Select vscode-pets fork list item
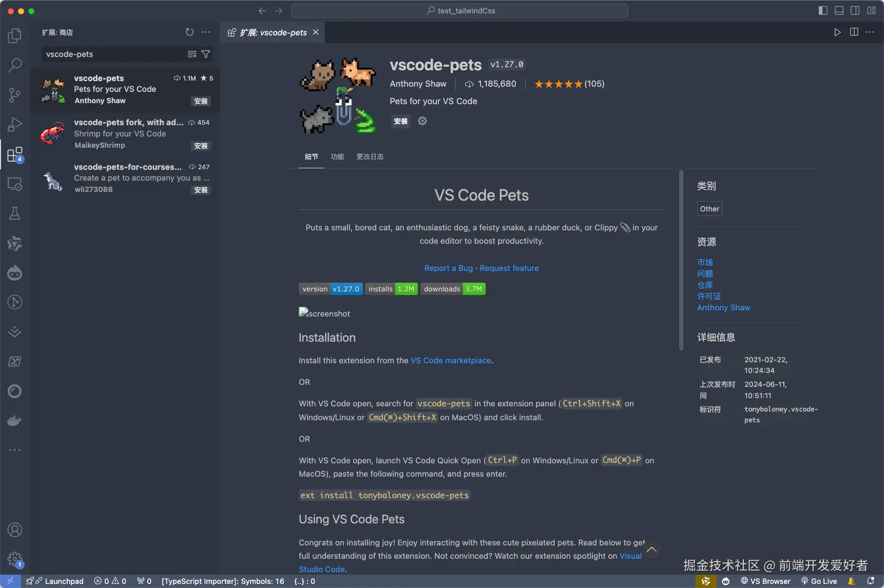 tap(125, 134)
